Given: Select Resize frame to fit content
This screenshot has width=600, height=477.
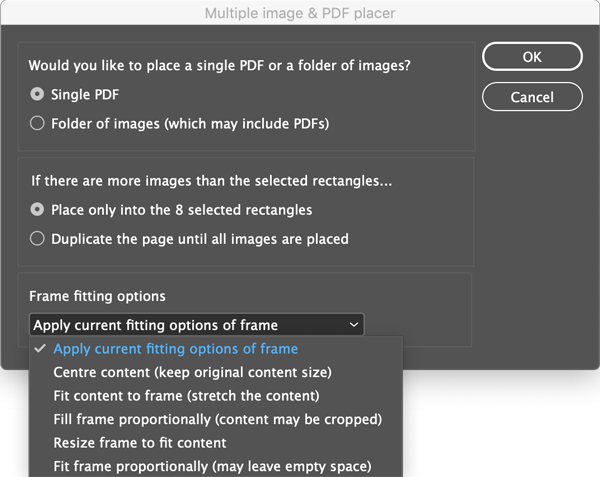Looking at the screenshot, I should (140, 442).
